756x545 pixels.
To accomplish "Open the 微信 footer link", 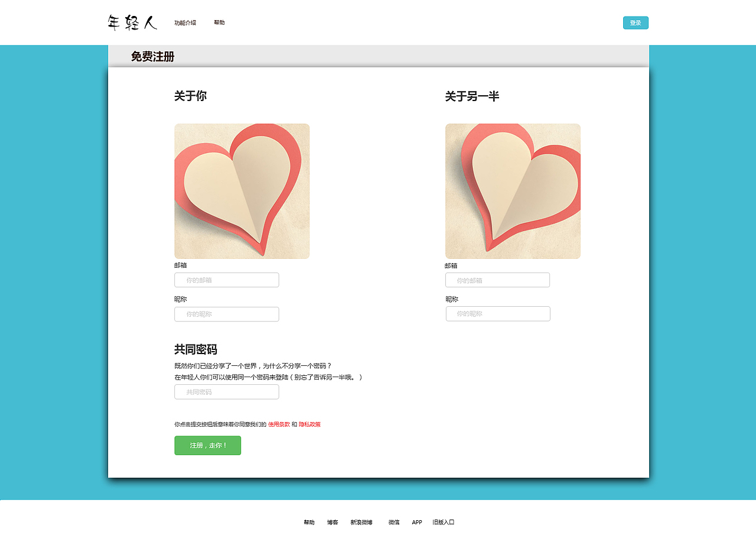I will (393, 523).
